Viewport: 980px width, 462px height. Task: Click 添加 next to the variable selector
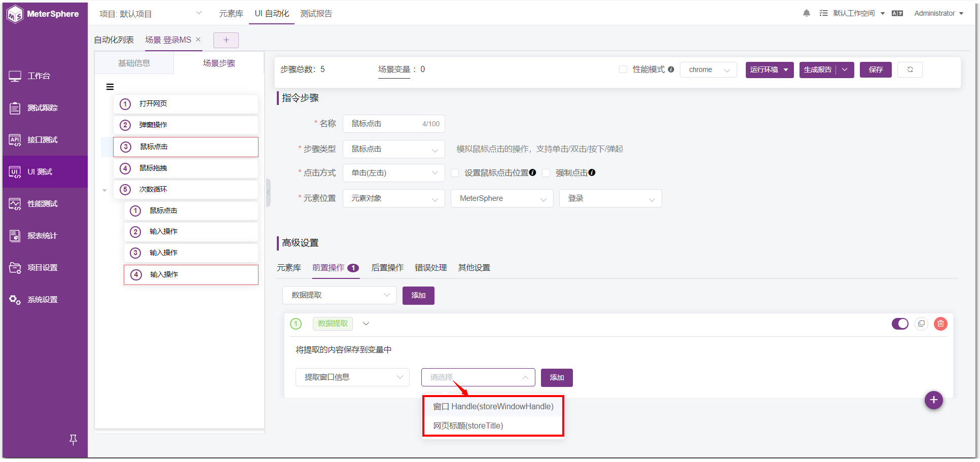point(557,377)
